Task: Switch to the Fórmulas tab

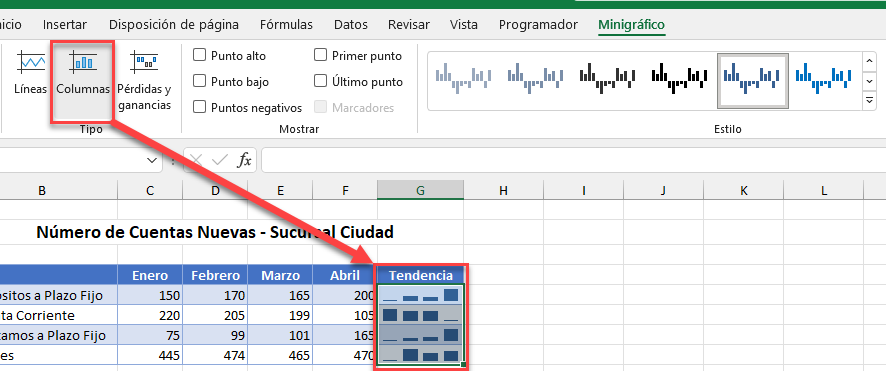Action: coord(286,25)
